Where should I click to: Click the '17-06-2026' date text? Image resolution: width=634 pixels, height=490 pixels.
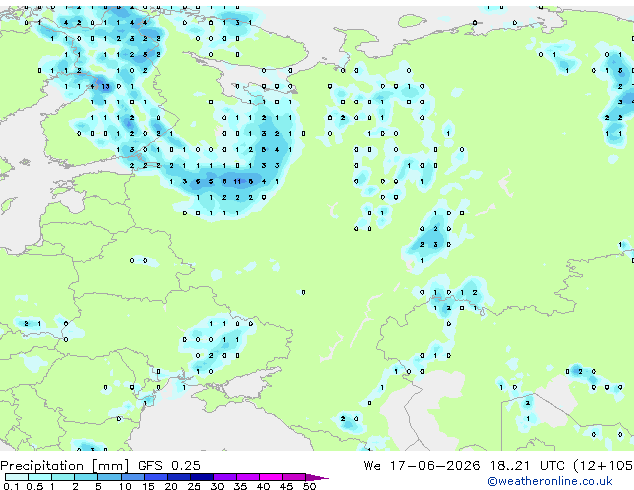click(x=435, y=465)
